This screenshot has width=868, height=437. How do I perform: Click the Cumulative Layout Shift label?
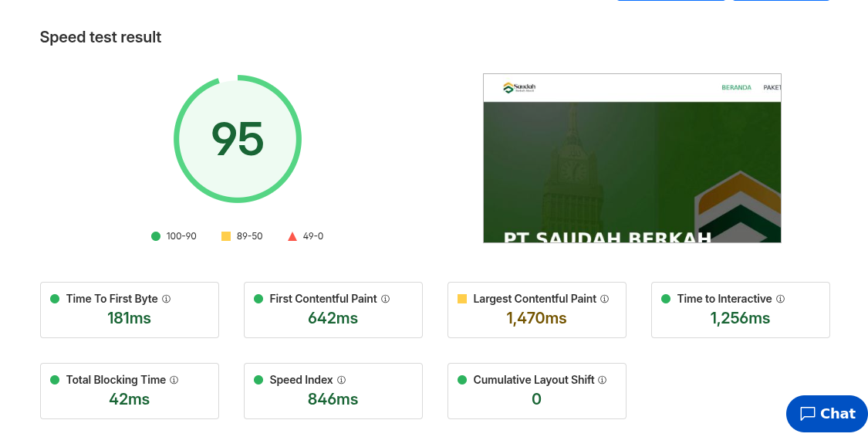click(534, 380)
